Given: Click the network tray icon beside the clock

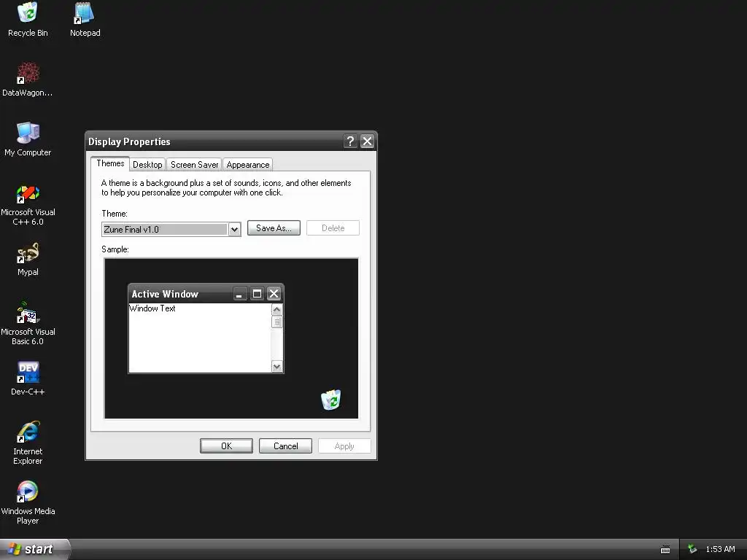Looking at the screenshot, I should pos(692,549).
